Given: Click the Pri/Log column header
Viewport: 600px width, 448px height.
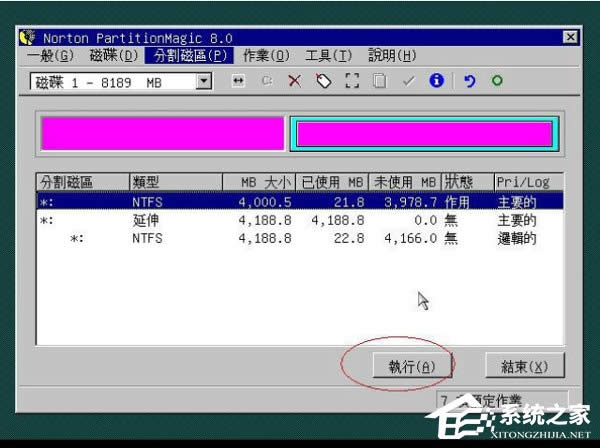Looking at the screenshot, I should click(528, 182).
